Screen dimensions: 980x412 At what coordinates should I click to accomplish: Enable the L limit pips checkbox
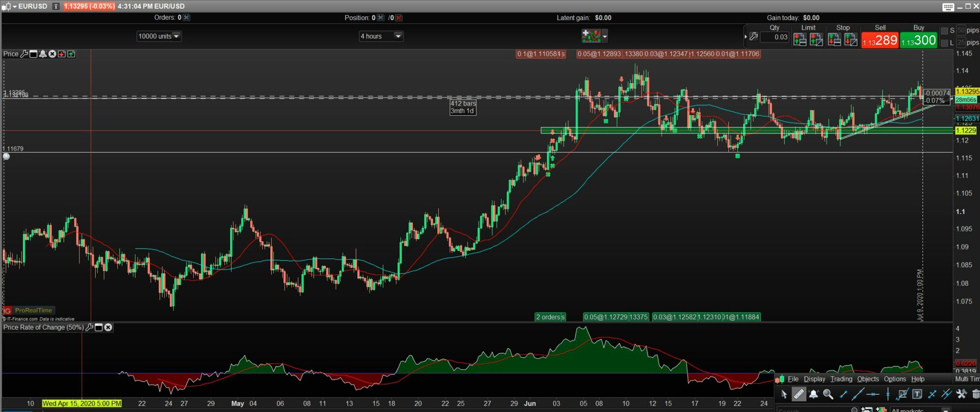pos(944,43)
